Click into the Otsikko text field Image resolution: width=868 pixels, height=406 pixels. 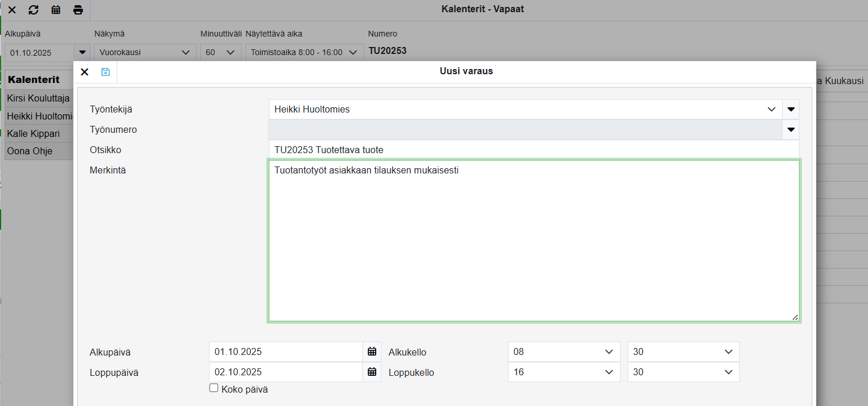click(x=533, y=150)
